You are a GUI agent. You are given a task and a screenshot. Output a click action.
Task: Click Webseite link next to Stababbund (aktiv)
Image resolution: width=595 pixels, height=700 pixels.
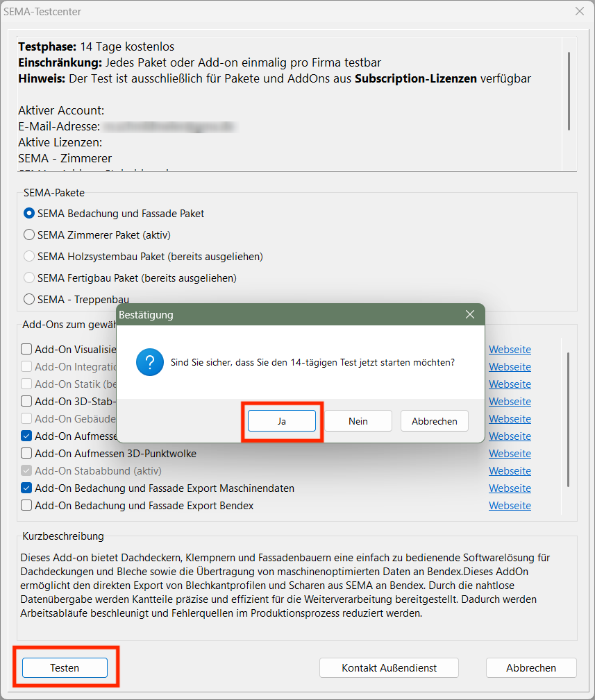510,471
